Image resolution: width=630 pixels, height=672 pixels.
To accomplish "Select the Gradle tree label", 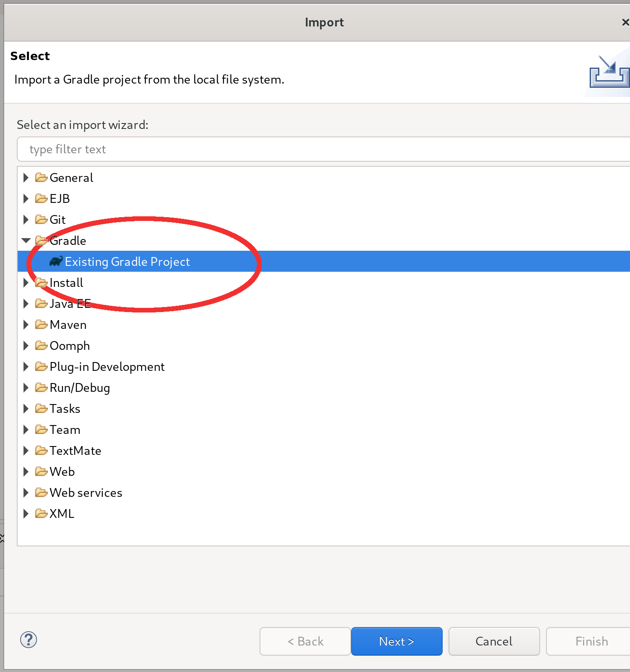I will point(68,241).
